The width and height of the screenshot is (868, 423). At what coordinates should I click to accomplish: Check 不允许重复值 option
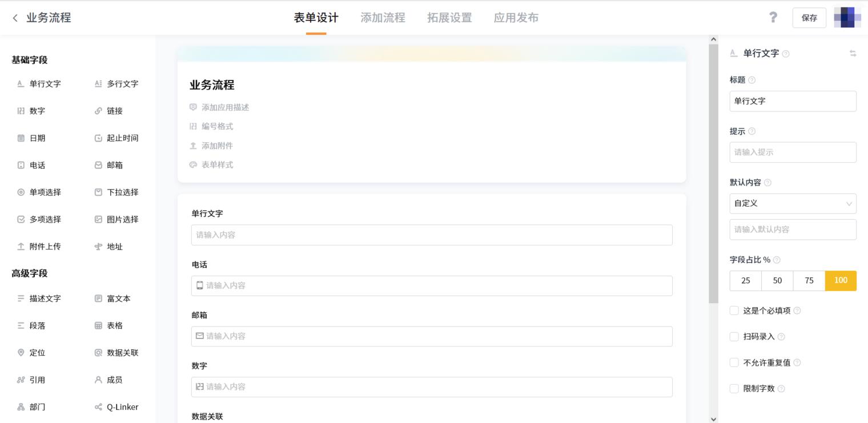(x=734, y=362)
